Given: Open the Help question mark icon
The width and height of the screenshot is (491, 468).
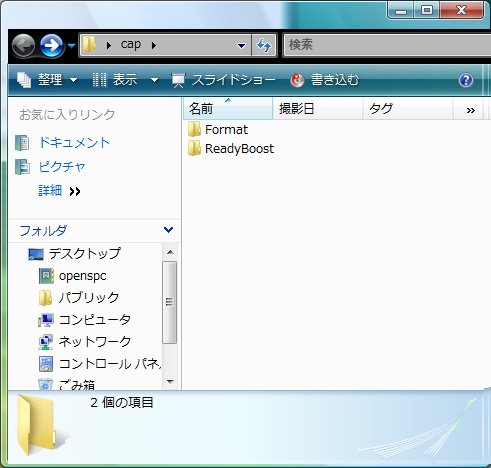Looking at the screenshot, I should (x=466, y=80).
